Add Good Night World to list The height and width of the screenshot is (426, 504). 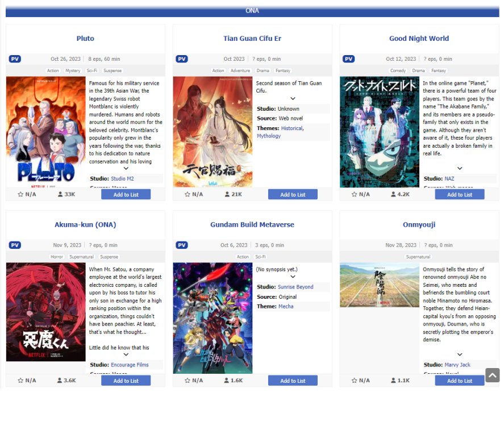460,194
